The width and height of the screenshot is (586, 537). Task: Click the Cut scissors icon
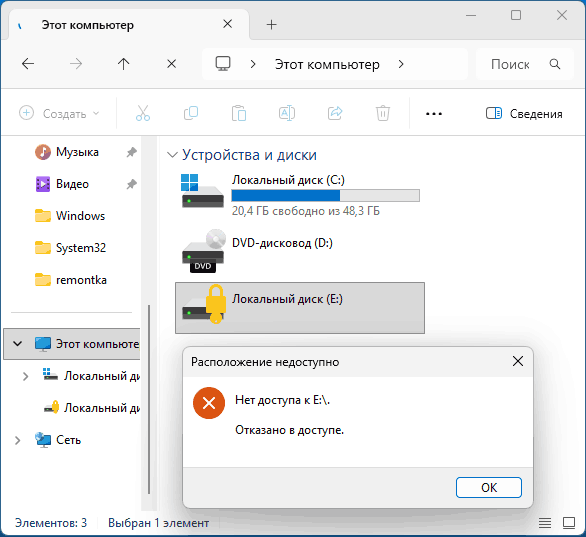(143, 113)
